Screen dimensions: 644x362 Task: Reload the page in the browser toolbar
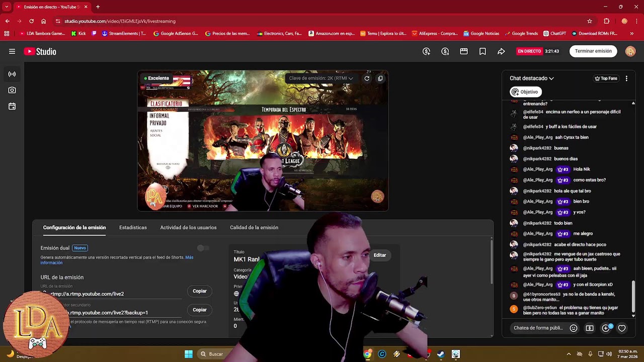tap(31, 21)
